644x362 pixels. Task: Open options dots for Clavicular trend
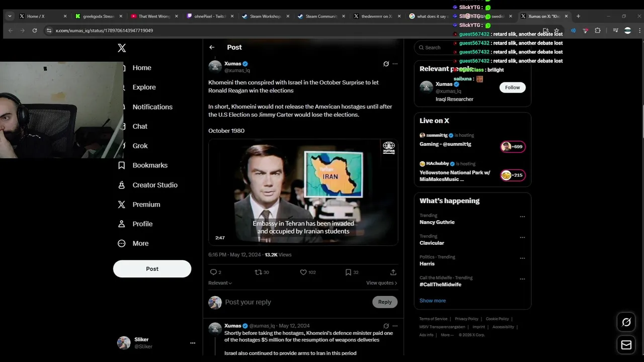point(522,237)
